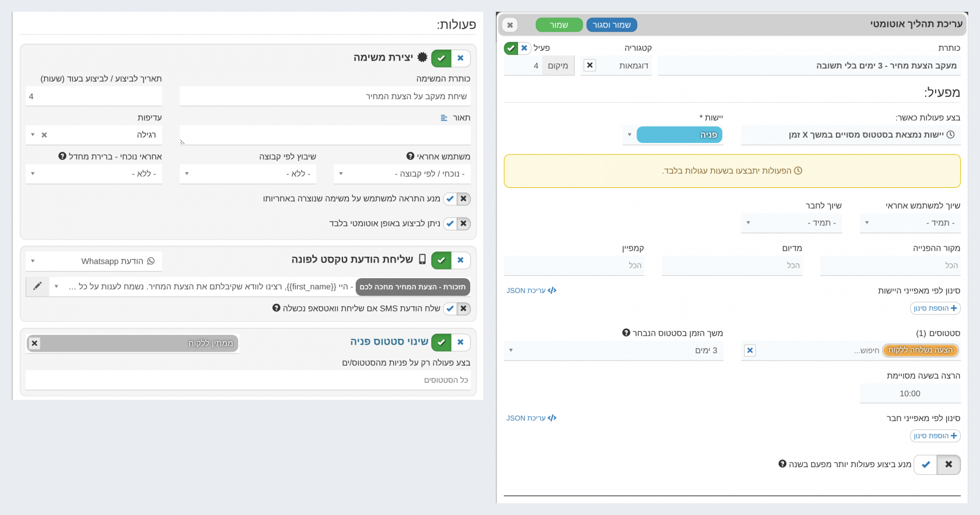Open the יישות entity dropdown showing פניה
This screenshot has height=515, width=980.
point(673,135)
